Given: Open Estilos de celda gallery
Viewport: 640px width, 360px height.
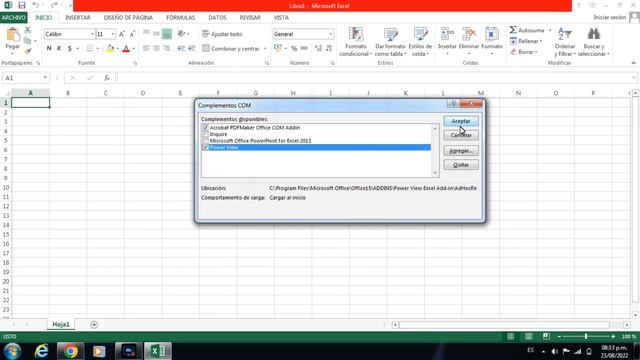Looking at the screenshot, I should point(420,42).
